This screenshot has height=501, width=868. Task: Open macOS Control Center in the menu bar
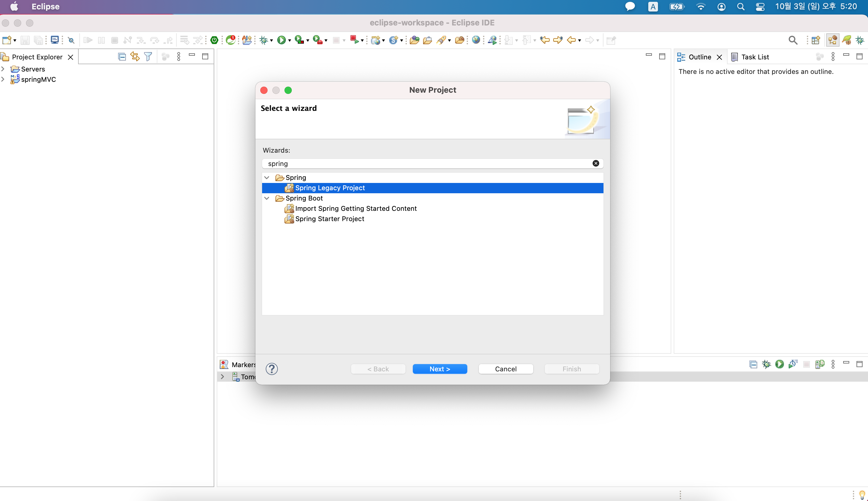point(760,7)
